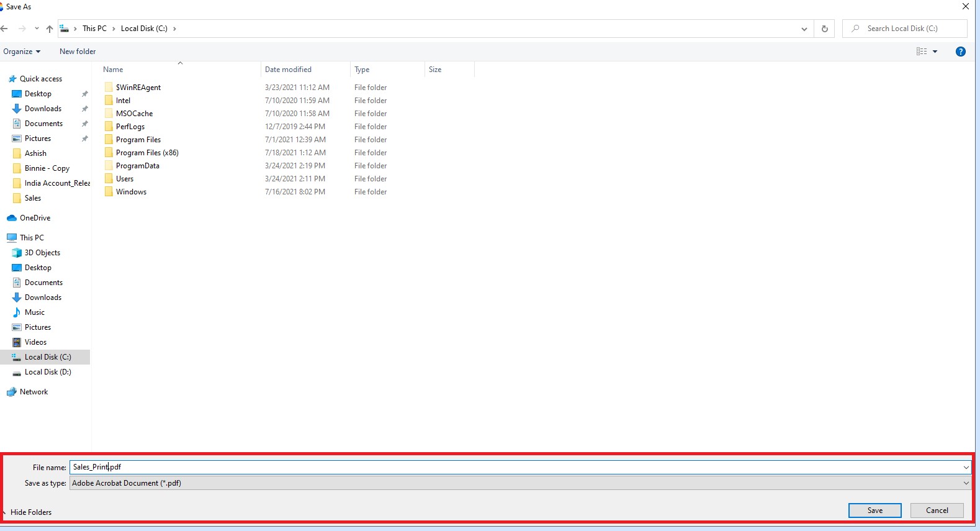Open the view options dropdown arrow

[935, 52]
